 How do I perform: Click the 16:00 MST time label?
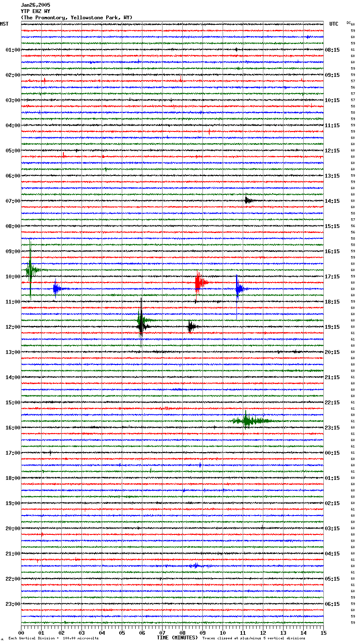coord(13,428)
